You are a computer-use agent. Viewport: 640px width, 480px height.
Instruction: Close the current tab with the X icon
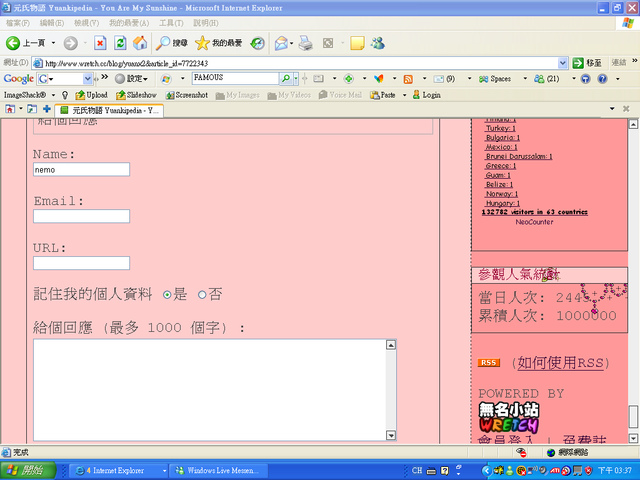tap(626, 109)
